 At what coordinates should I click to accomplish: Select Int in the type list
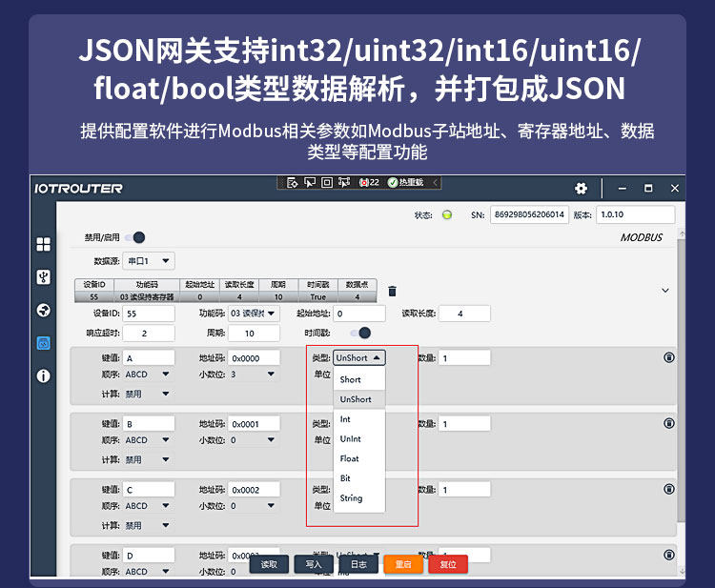point(359,419)
